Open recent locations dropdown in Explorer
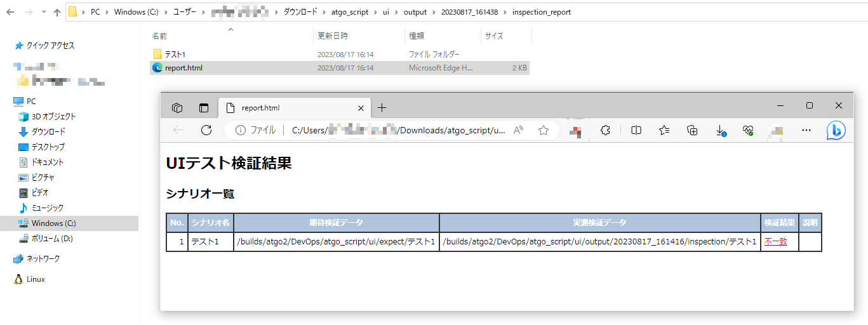This screenshot has height=325, width=868. 43,12
